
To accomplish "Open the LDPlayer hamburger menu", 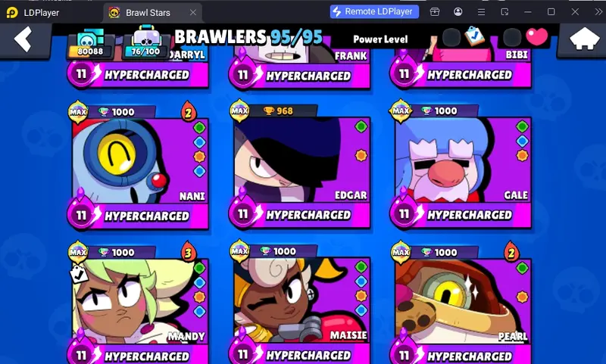I will [481, 12].
